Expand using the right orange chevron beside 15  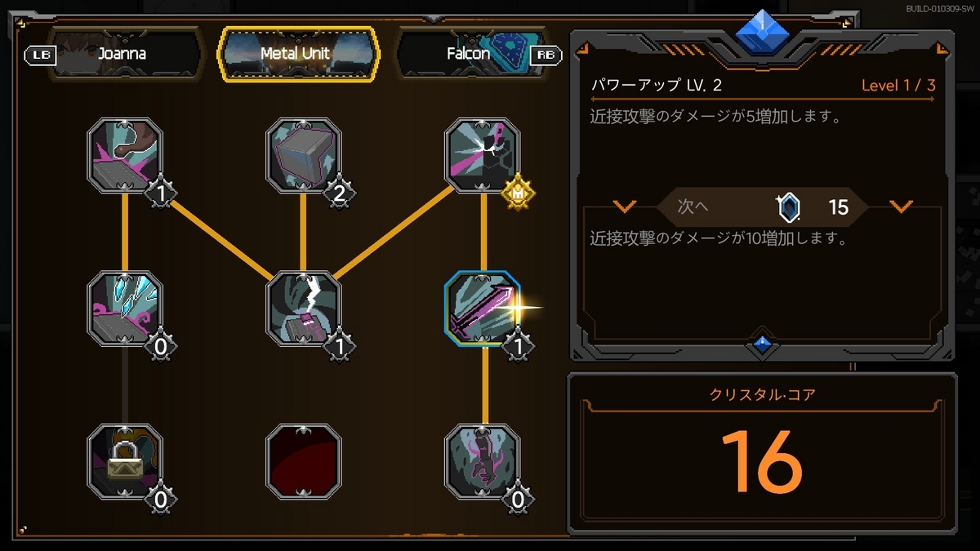901,207
